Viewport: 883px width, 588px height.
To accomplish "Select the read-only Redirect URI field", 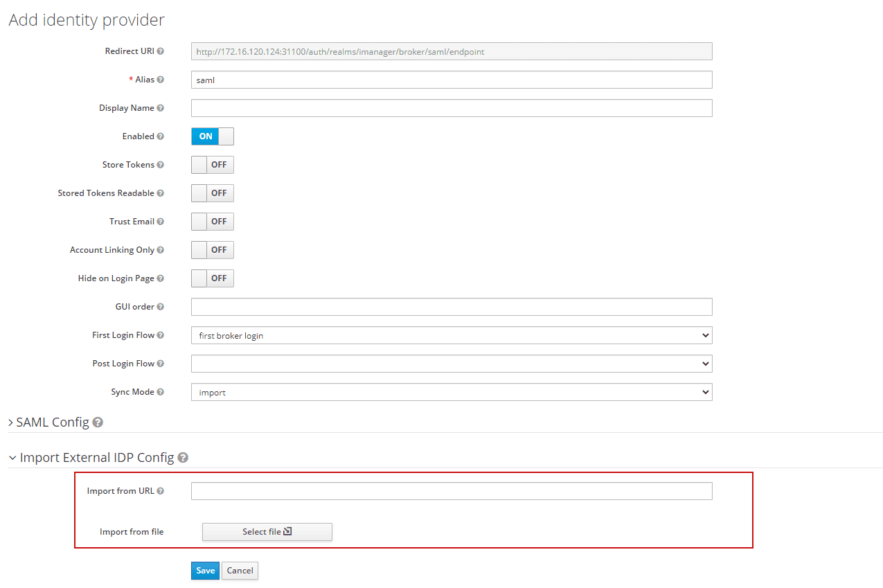I will (452, 51).
